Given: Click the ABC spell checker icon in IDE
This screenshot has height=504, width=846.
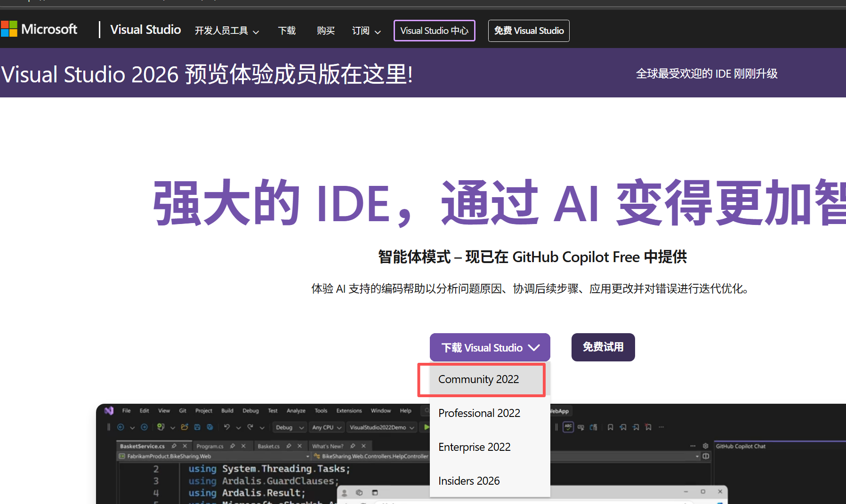Looking at the screenshot, I should [568, 427].
